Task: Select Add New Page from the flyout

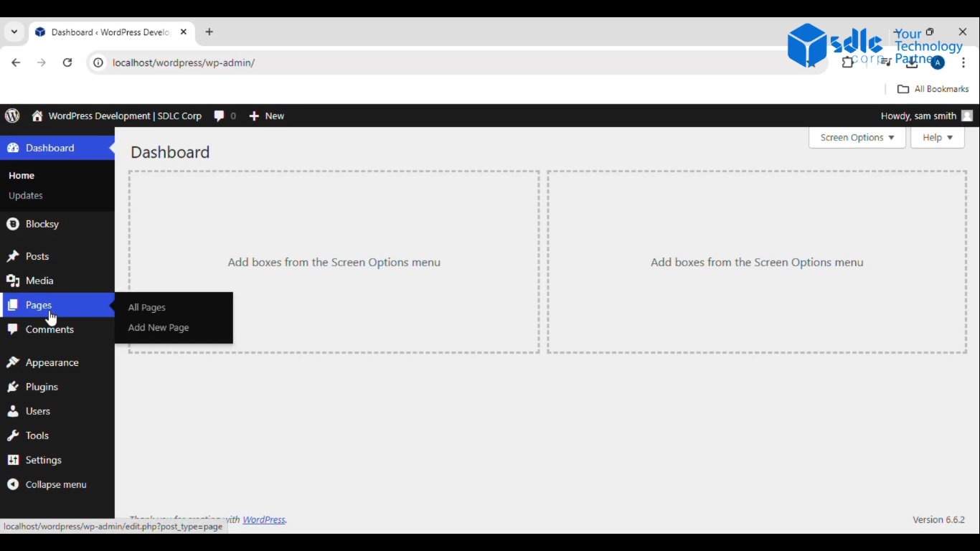Action: coord(159,327)
